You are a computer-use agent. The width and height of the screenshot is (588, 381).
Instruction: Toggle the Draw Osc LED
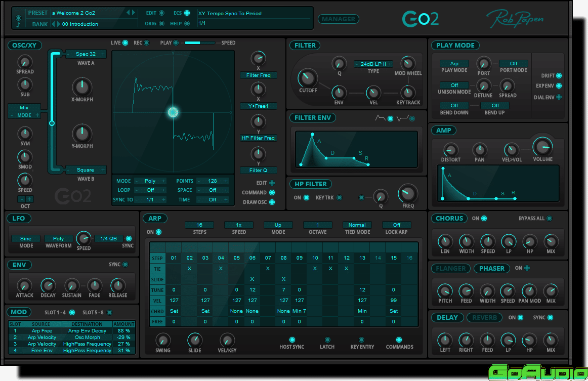tap(272, 202)
